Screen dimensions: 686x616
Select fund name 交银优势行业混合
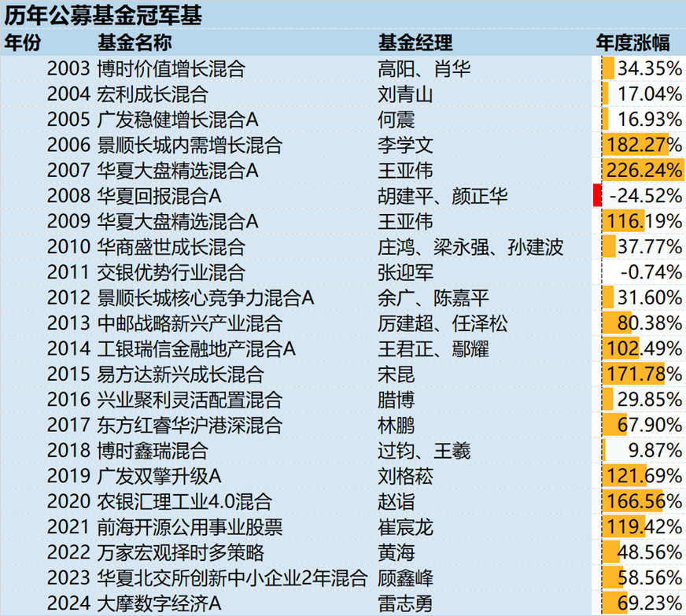coord(171,272)
